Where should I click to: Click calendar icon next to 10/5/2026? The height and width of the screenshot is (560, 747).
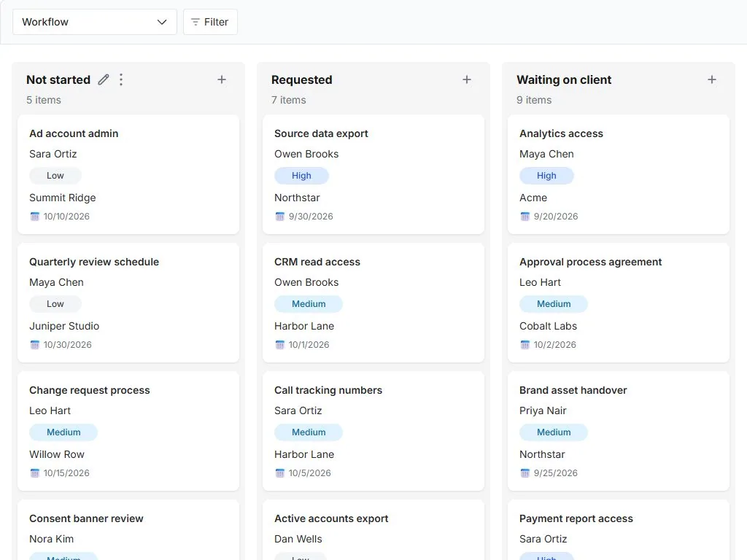click(279, 472)
